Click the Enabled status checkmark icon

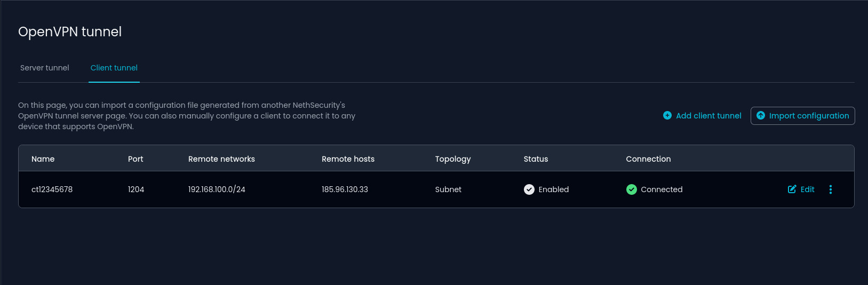pos(529,189)
